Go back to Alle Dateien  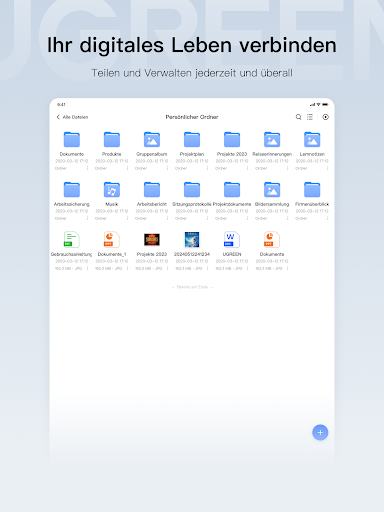(x=72, y=117)
